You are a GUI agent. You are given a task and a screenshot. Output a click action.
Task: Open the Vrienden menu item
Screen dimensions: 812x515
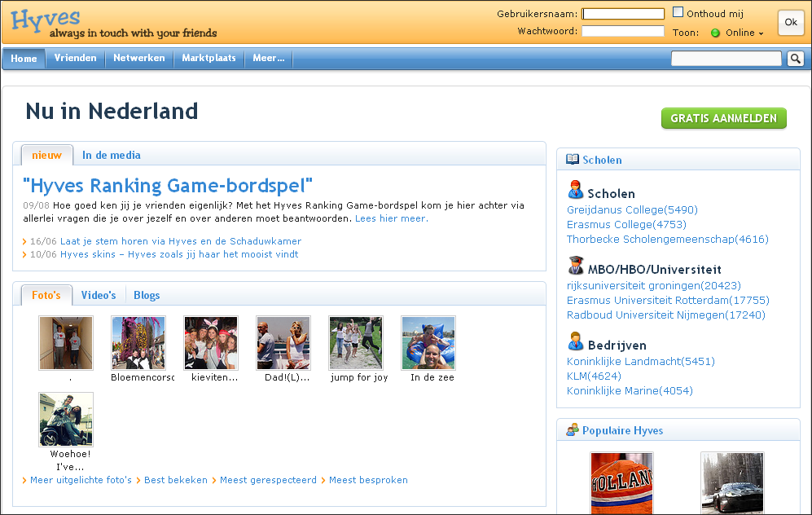[x=75, y=58]
